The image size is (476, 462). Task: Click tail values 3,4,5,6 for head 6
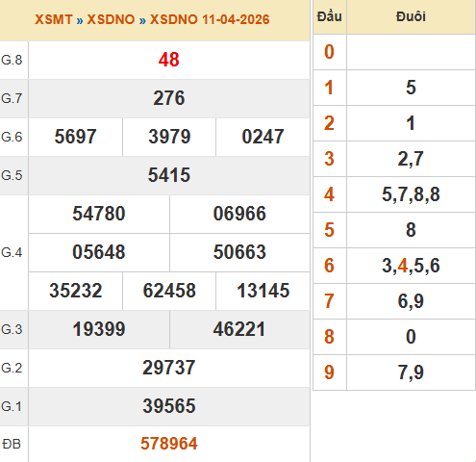(411, 266)
